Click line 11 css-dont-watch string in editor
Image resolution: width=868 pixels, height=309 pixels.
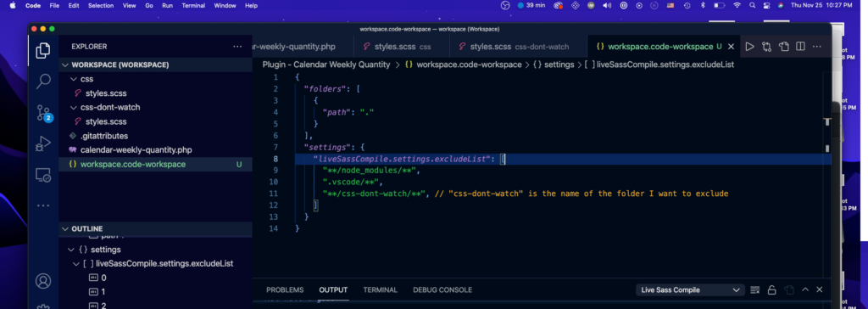pyautogui.click(x=374, y=194)
